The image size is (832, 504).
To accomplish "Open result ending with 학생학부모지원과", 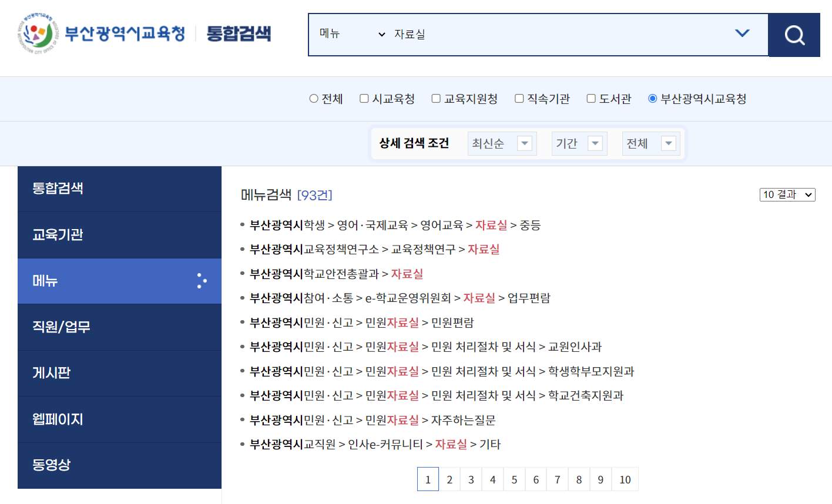I will (x=442, y=371).
